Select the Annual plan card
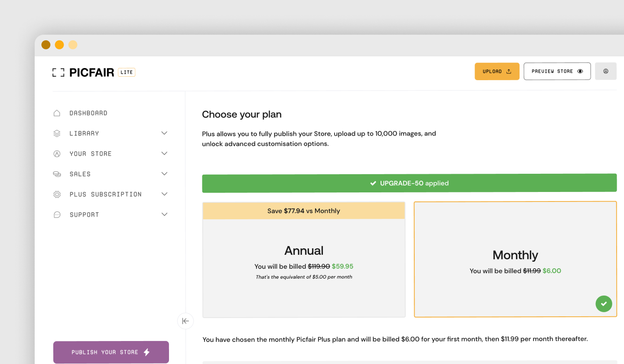 click(304, 260)
